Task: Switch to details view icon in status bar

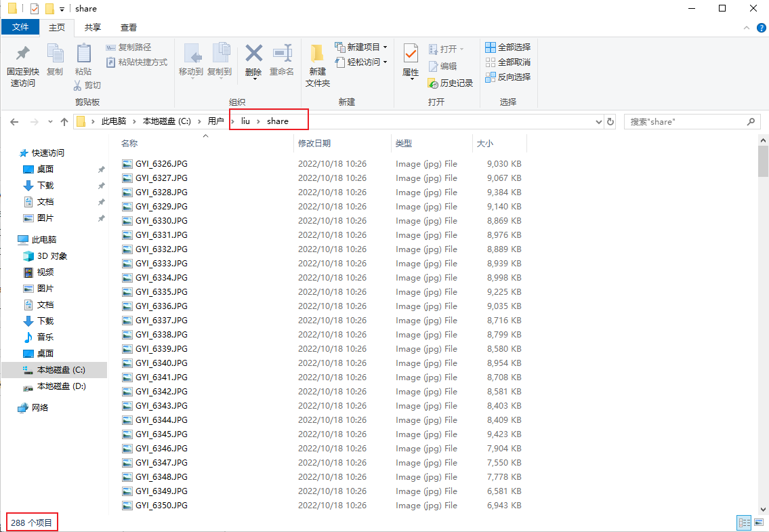Action: (x=744, y=523)
